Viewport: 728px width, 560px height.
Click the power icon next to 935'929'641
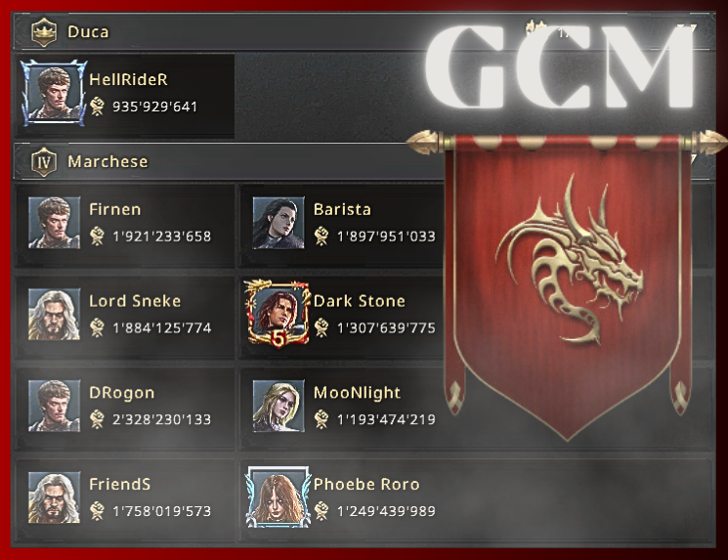pos(97,107)
